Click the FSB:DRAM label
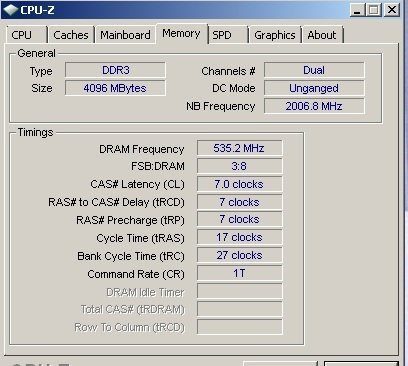This screenshot has height=366, width=408. [x=158, y=166]
